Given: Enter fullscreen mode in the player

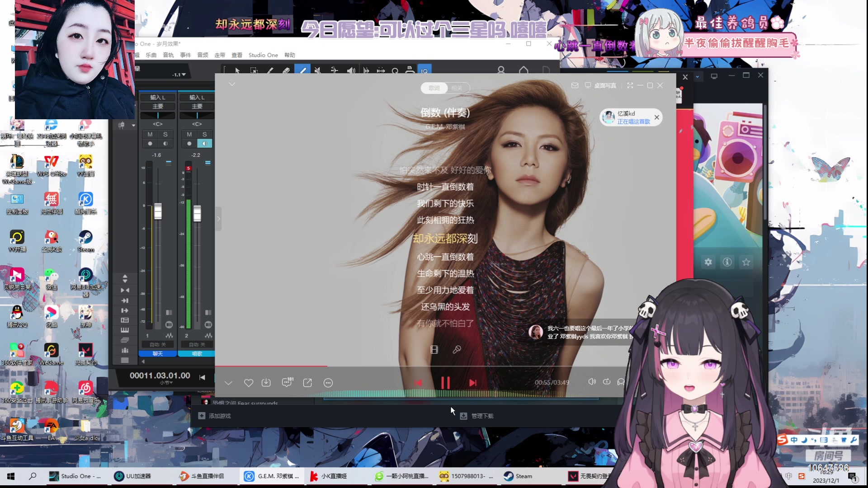Looking at the screenshot, I should coord(630,85).
